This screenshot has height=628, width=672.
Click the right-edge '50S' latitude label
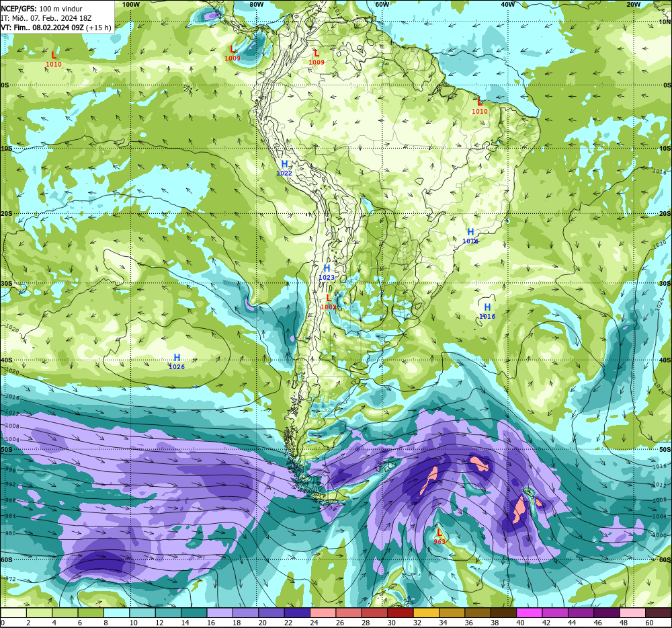point(665,449)
